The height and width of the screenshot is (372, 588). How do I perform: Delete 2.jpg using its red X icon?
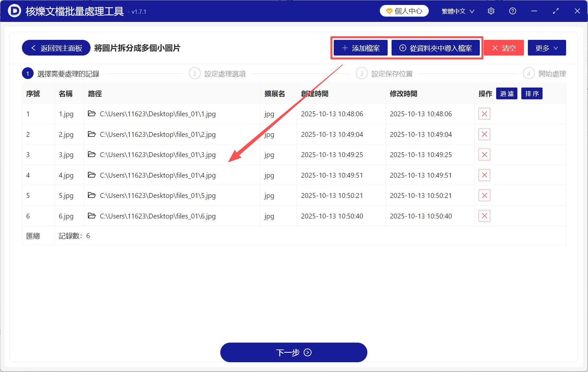(484, 134)
